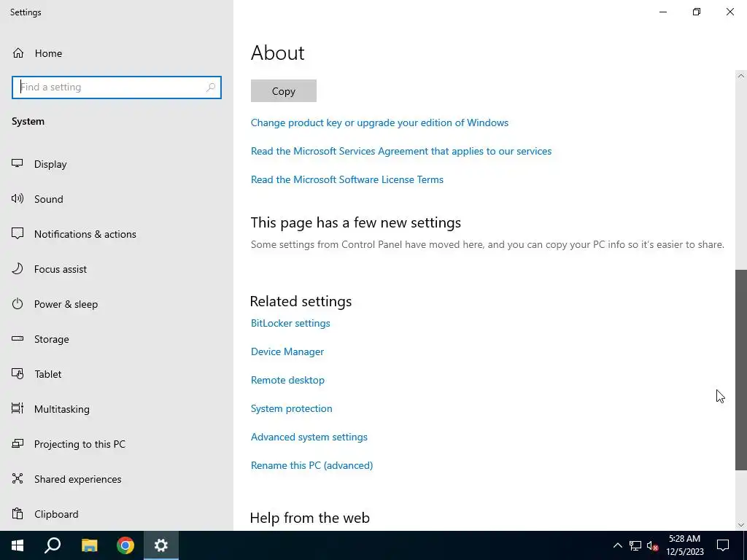Click the Related settings heading

coord(301,301)
